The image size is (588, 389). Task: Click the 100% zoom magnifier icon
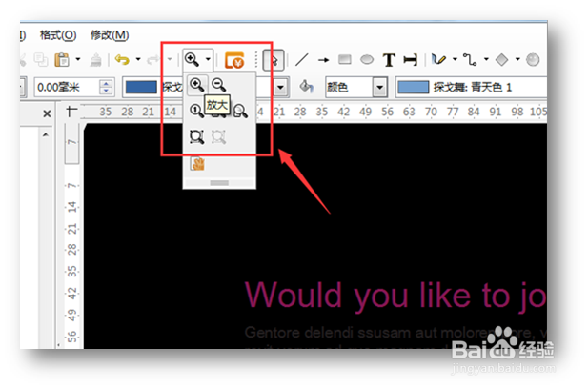[196, 111]
